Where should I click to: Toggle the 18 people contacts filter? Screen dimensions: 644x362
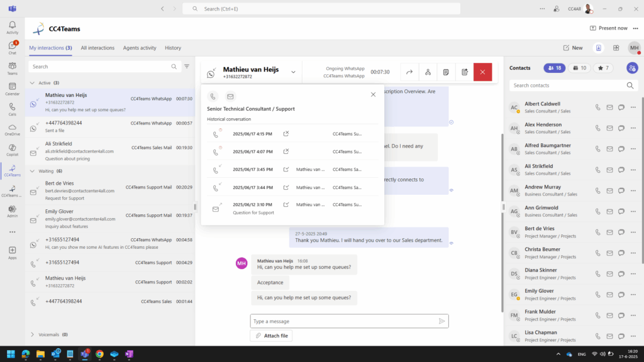(x=554, y=68)
